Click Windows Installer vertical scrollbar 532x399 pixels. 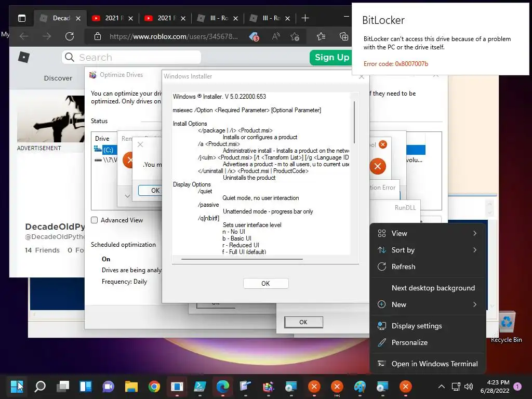point(354,122)
